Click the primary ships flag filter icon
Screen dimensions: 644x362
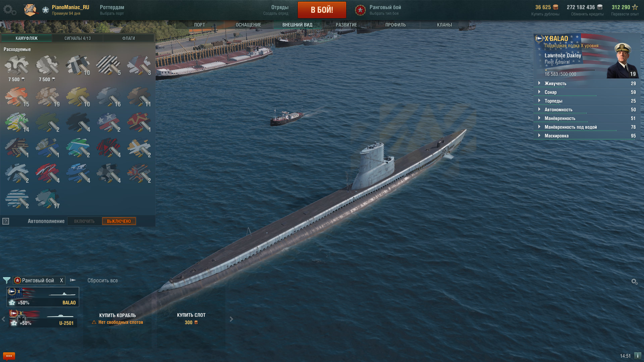(x=73, y=280)
